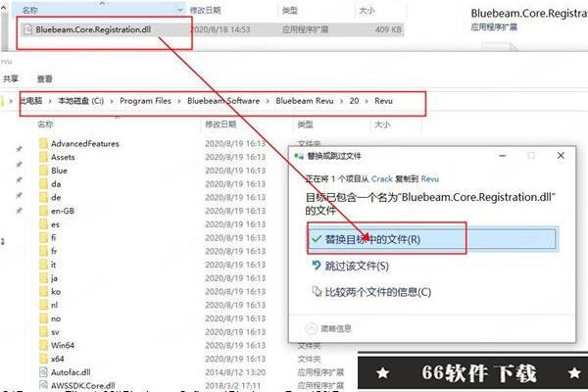Open the Assets folder
588x392 pixels.
[63, 157]
